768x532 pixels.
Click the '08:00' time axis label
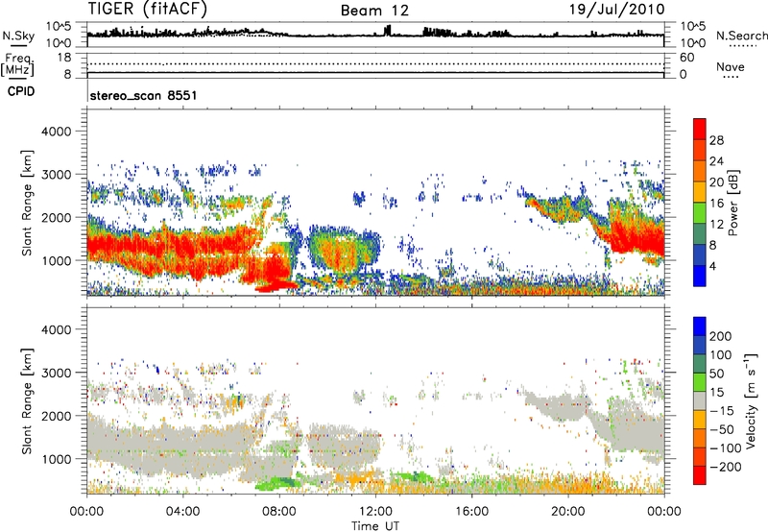point(279,512)
